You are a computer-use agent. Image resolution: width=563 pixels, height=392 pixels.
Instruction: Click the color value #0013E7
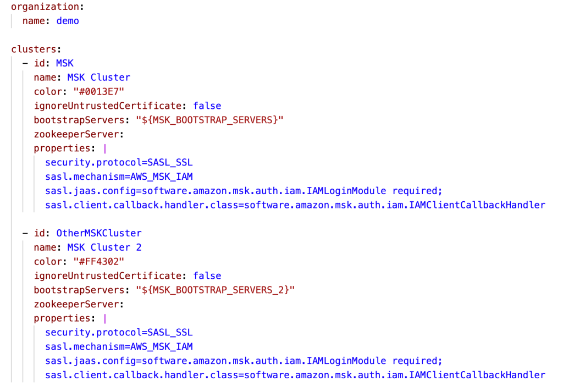pyautogui.click(x=99, y=91)
